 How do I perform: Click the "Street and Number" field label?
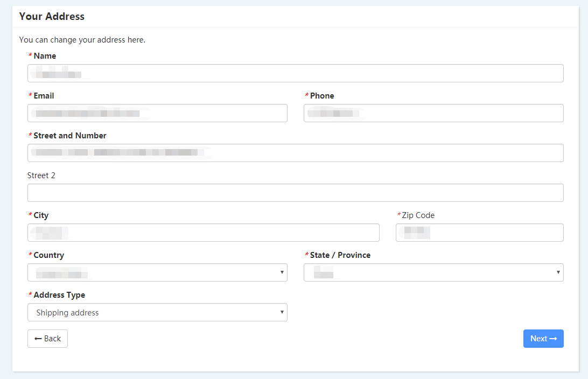(69, 136)
